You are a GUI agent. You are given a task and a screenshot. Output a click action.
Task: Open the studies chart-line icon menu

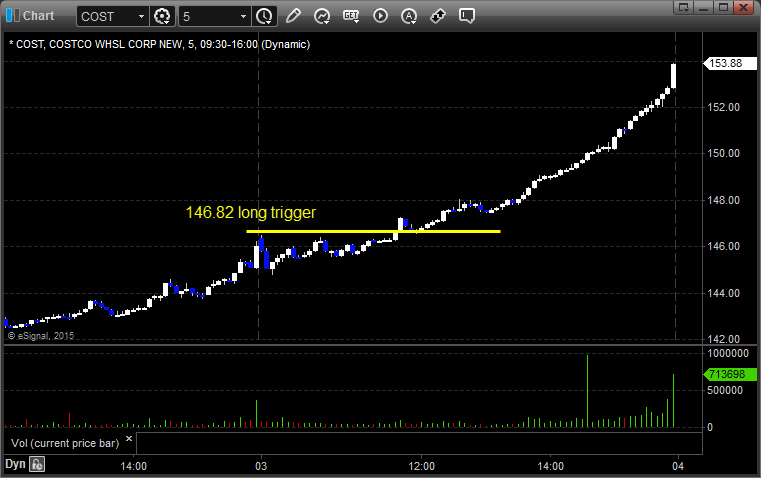point(321,16)
